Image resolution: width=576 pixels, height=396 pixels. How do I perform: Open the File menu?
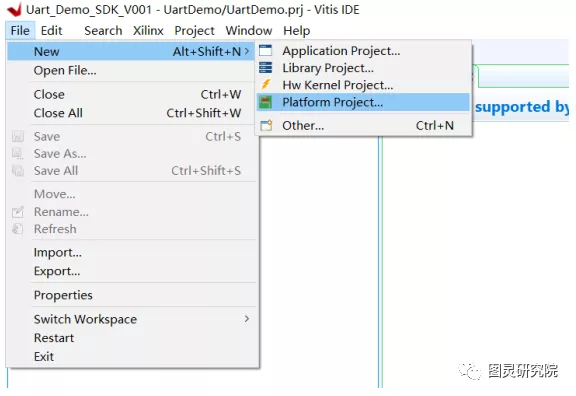click(20, 30)
